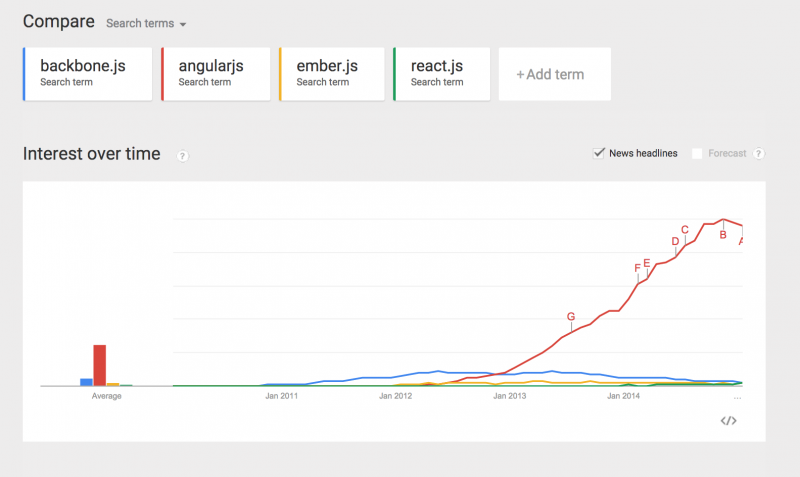Click the embed code icon below chart
Image resolution: width=800 pixels, height=477 pixels.
(x=728, y=420)
